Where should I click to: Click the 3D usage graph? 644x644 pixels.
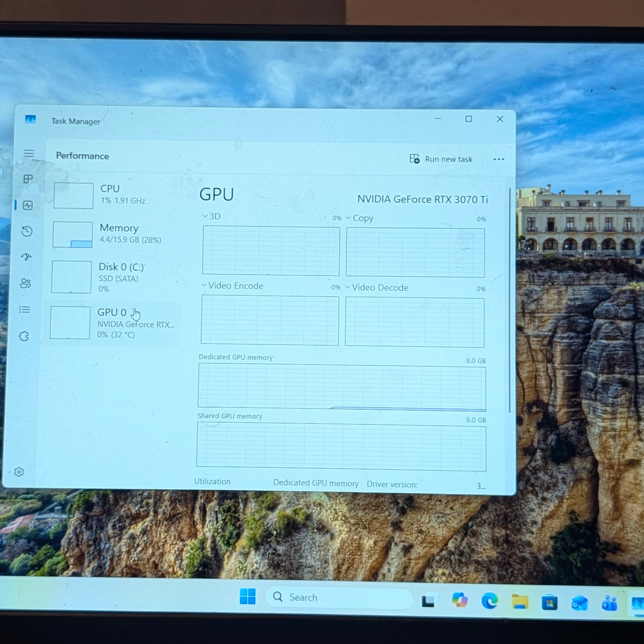pos(271,251)
